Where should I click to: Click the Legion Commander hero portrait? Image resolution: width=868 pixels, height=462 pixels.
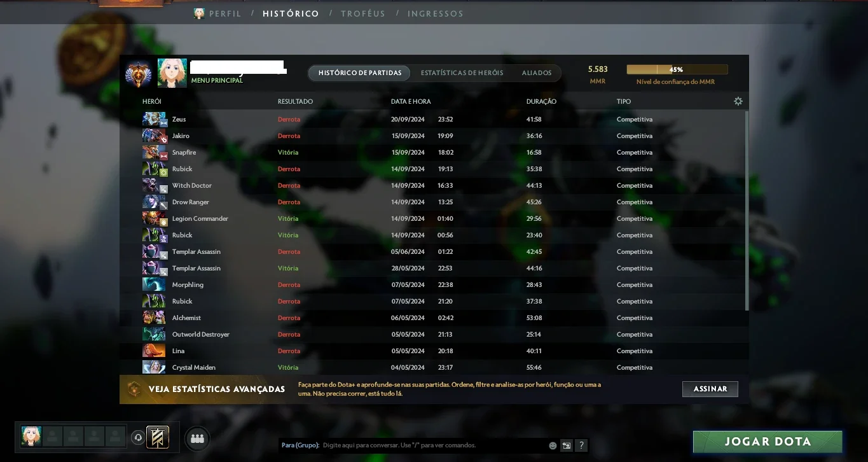pos(154,218)
